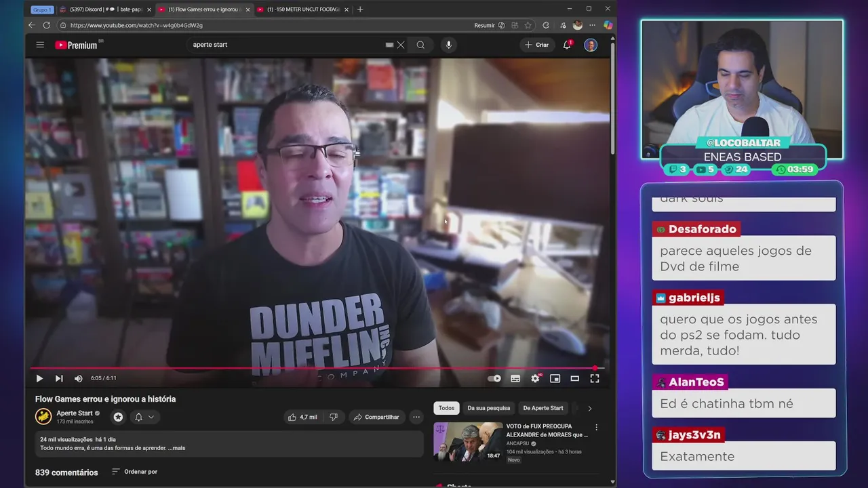Like the video with 4,7 mil
868x488 pixels.
click(302, 417)
